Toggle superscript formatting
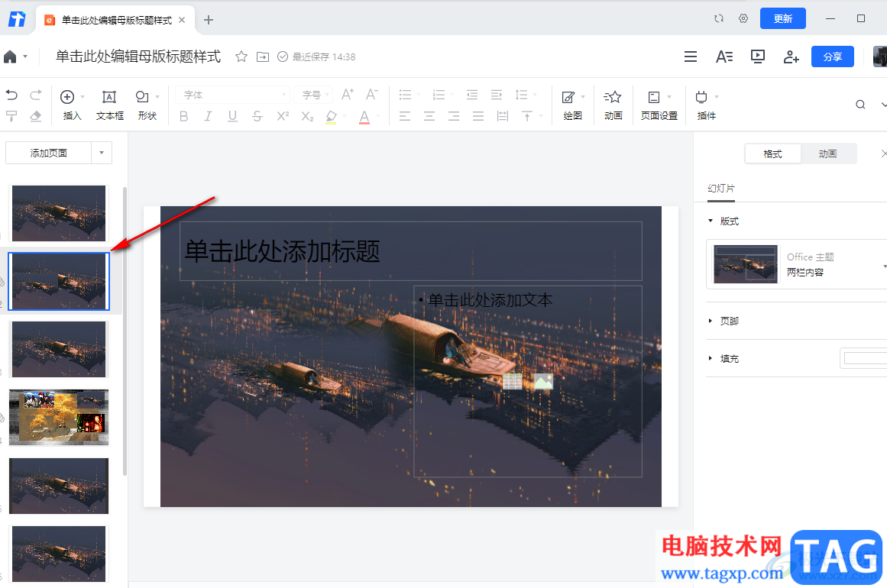 coord(283,117)
